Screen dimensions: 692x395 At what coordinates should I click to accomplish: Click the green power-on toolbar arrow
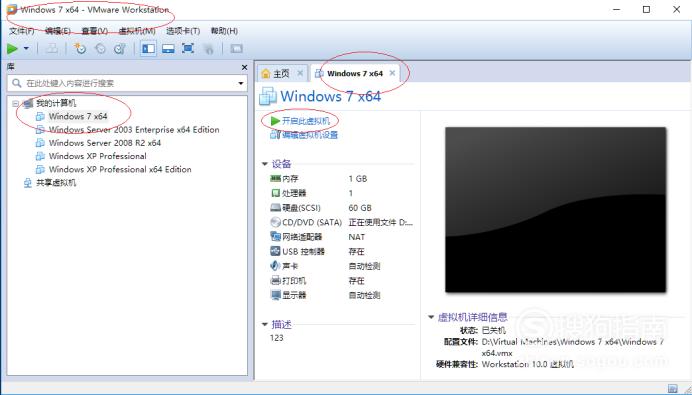12,49
